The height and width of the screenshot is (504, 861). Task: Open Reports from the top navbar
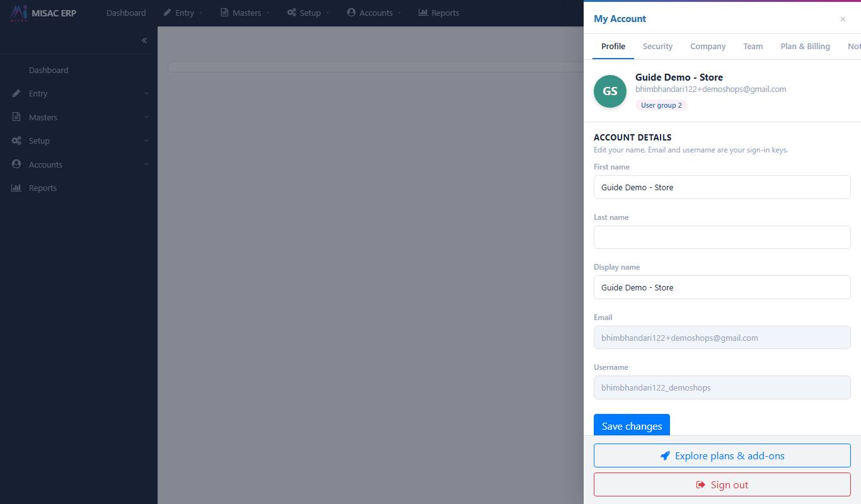click(439, 13)
